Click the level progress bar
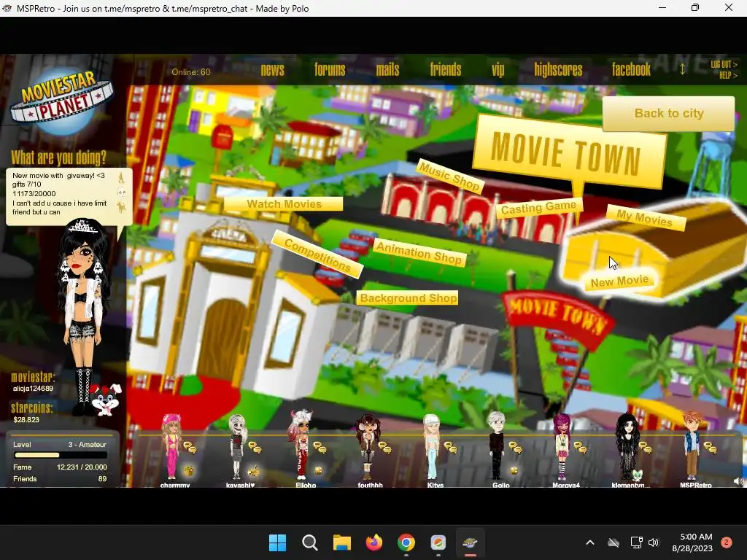Viewport: 747px width, 560px height. (x=61, y=455)
